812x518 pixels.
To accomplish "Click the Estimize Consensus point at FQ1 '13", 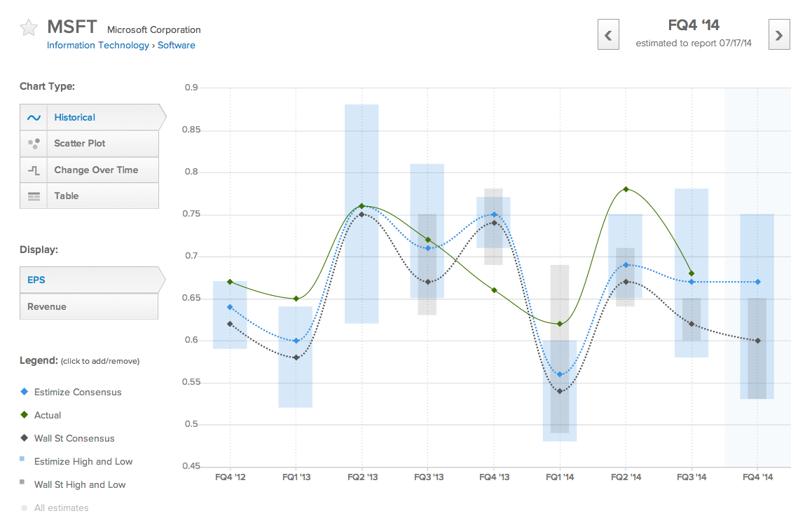I will pyautogui.click(x=296, y=341).
